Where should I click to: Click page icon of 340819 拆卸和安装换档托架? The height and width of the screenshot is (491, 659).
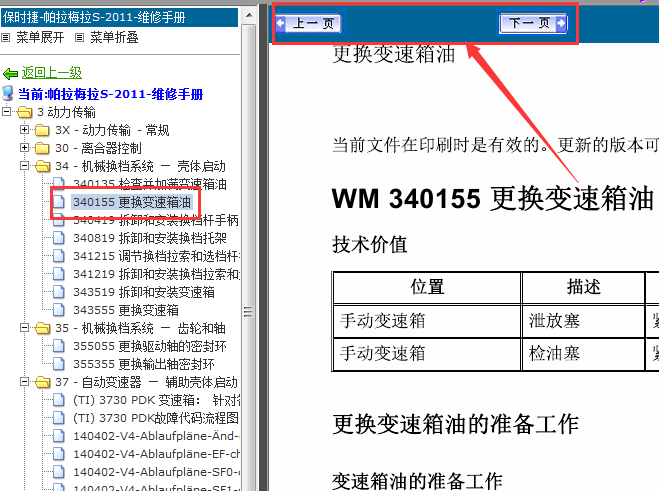(59, 238)
